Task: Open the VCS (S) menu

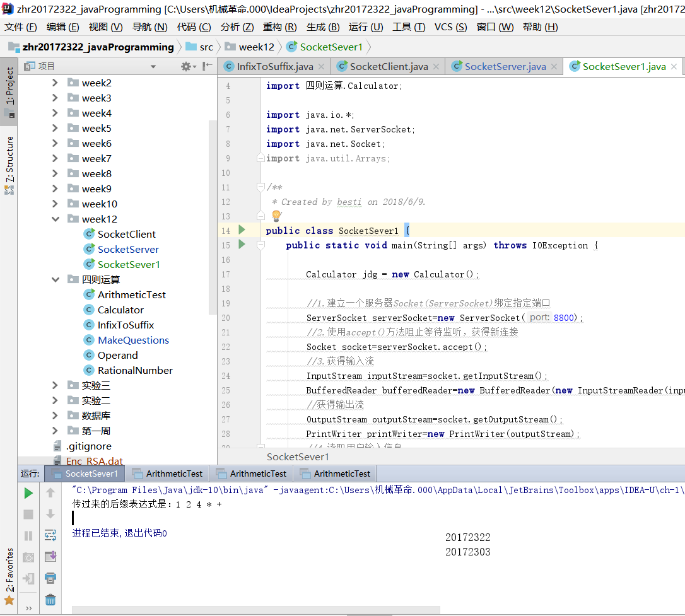Action: (x=451, y=27)
